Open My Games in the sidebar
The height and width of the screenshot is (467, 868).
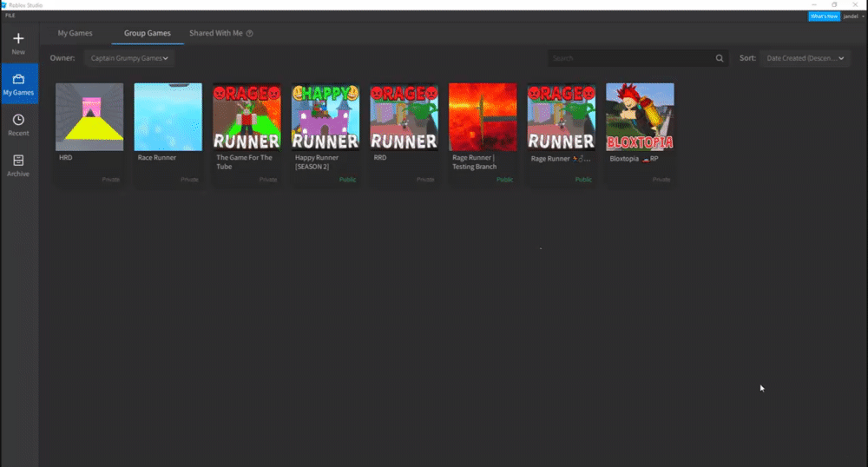tap(19, 84)
